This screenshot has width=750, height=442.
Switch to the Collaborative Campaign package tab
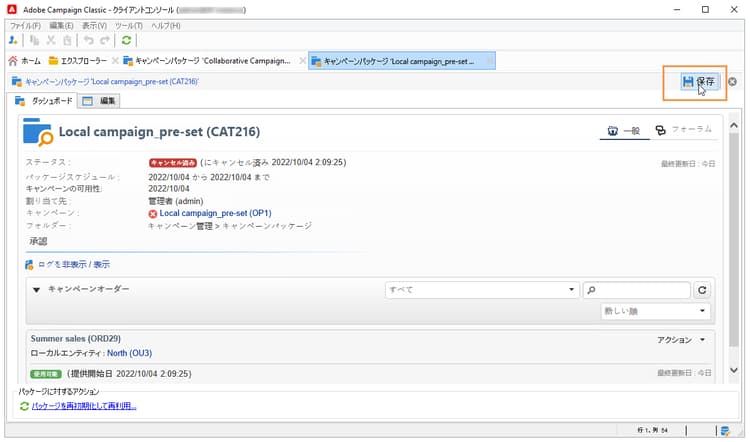[x=207, y=61]
